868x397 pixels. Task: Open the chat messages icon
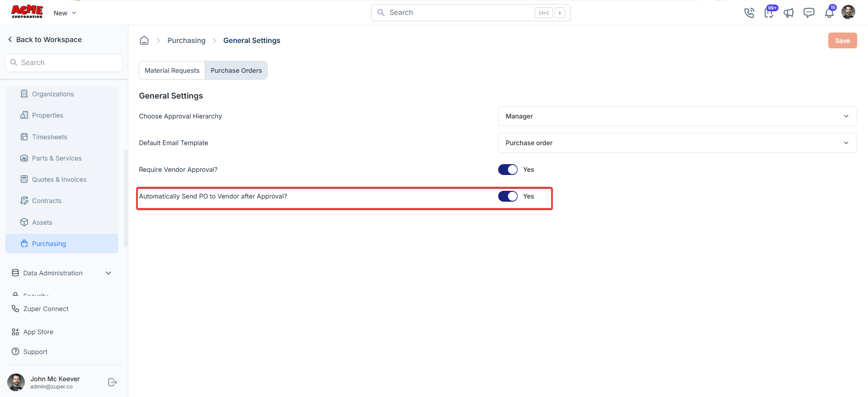pos(809,13)
